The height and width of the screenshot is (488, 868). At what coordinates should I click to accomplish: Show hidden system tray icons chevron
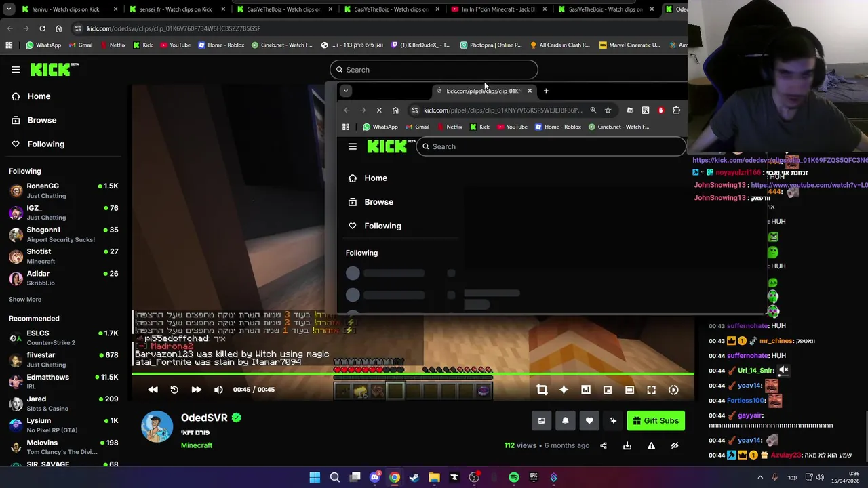(x=760, y=477)
